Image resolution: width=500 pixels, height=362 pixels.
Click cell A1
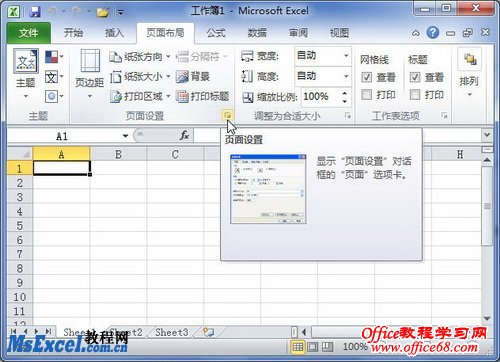62,168
